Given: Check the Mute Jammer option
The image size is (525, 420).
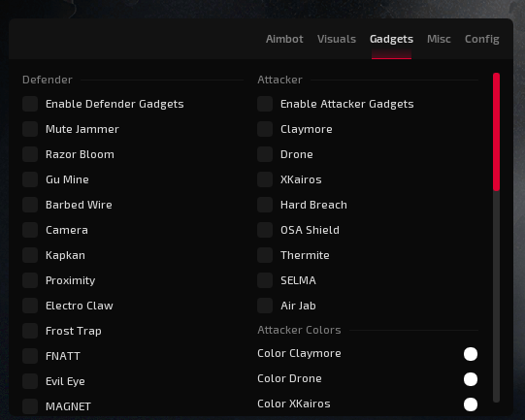Looking at the screenshot, I should click(x=30, y=129).
